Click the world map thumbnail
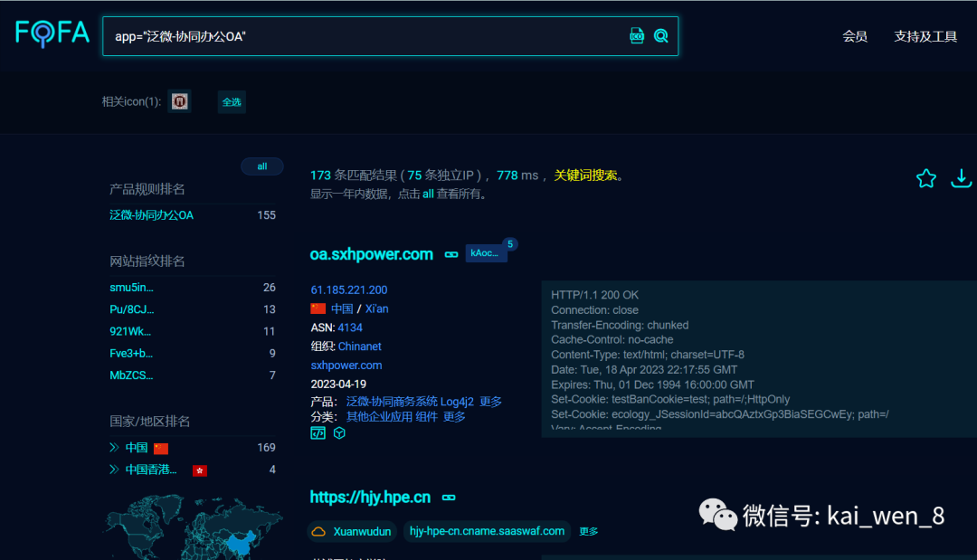This screenshot has height=560, width=977. tap(194, 527)
